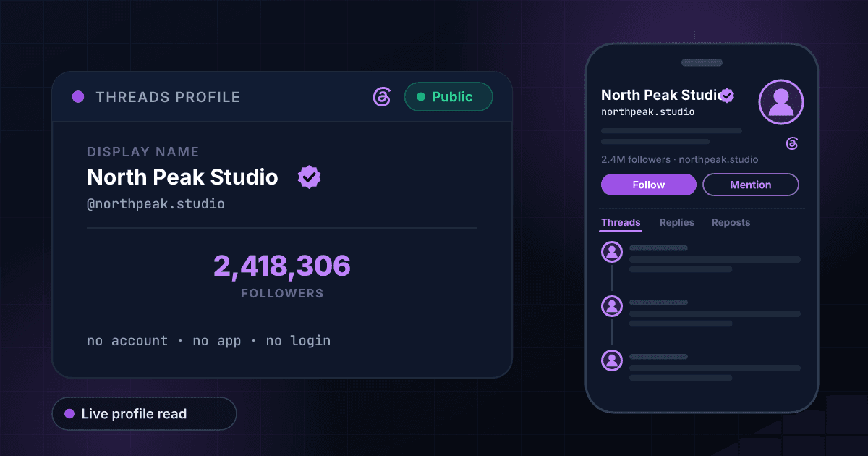Click the purple dot in Live profile read

tap(69, 414)
